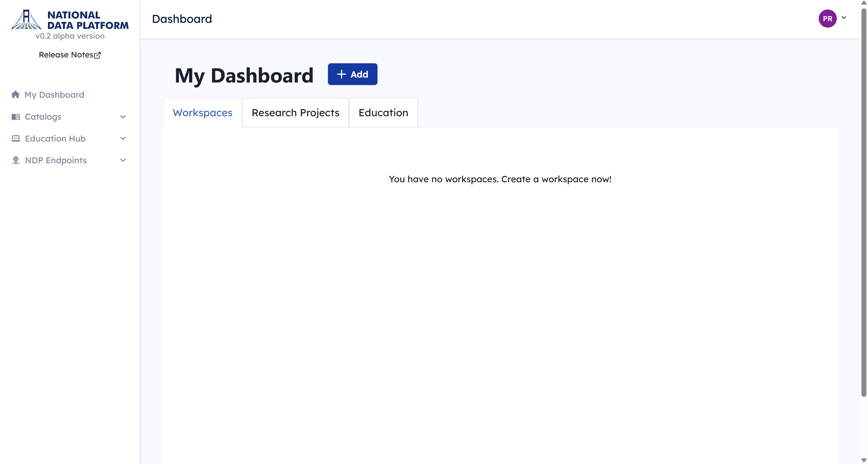The height and width of the screenshot is (464, 868).
Task: Click the plus icon in Add button
Action: pos(341,74)
